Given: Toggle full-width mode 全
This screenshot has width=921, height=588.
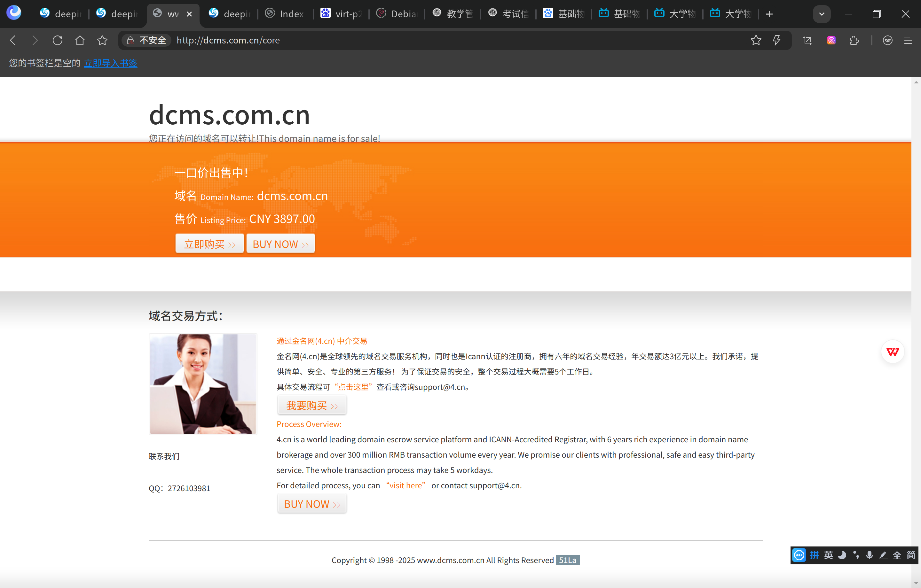Looking at the screenshot, I should (897, 555).
